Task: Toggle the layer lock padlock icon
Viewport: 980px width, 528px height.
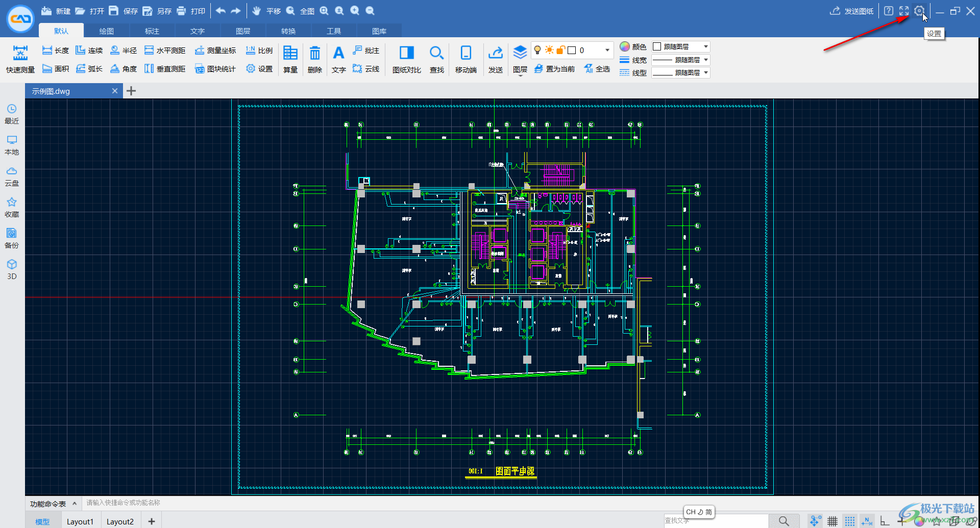Action: coord(560,50)
